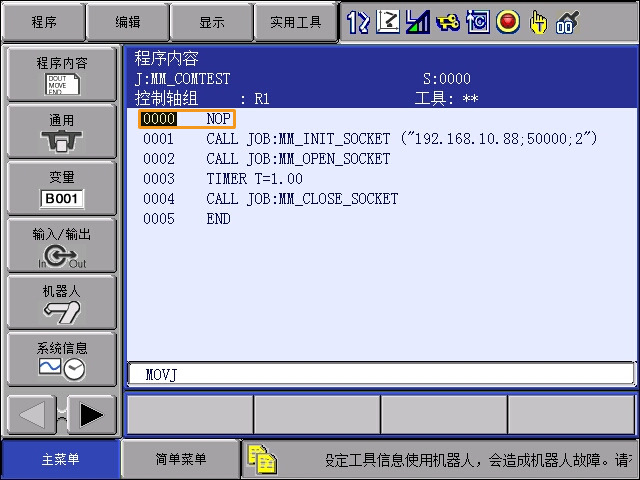Select line 0005 END
Viewport: 640px width, 480px height.
pos(187,219)
